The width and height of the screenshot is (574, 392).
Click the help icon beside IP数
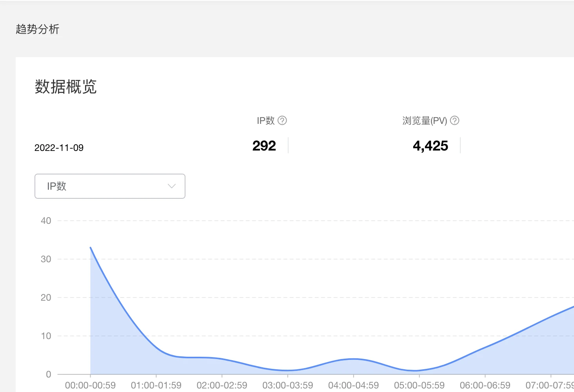(x=282, y=121)
